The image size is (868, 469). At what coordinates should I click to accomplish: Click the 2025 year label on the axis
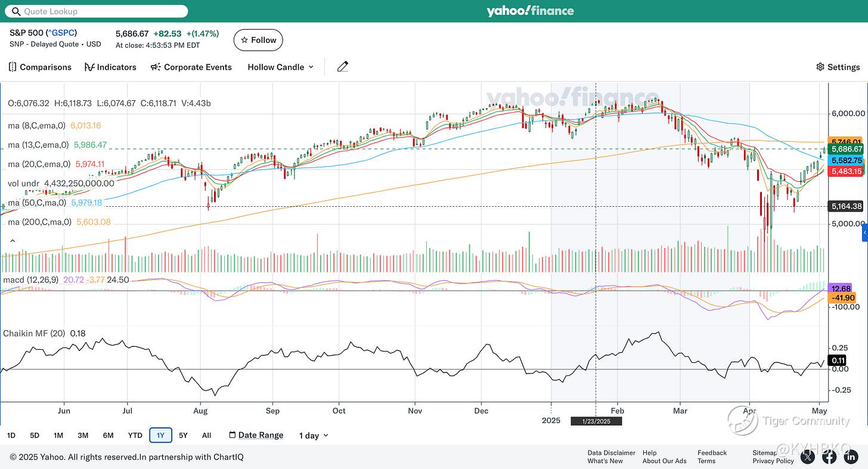551,420
